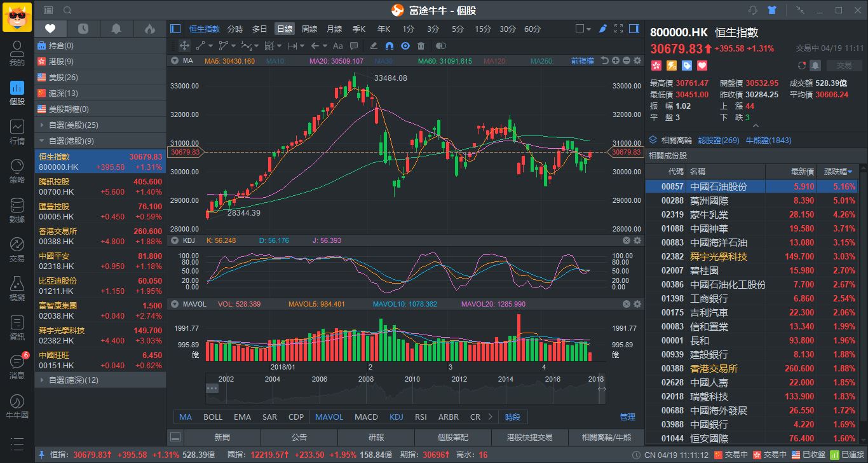
Task: Open the 模擬 simulation sidebar icon
Action: [17, 289]
